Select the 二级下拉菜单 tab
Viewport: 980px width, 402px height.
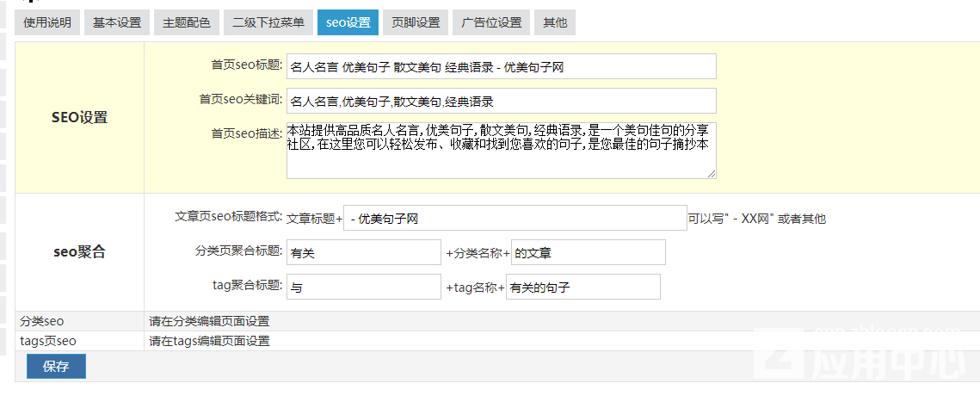point(268,22)
